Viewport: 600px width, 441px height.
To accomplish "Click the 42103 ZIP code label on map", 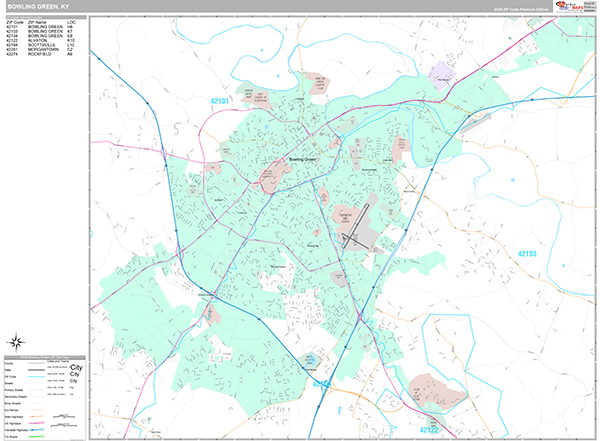I will point(527,254).
